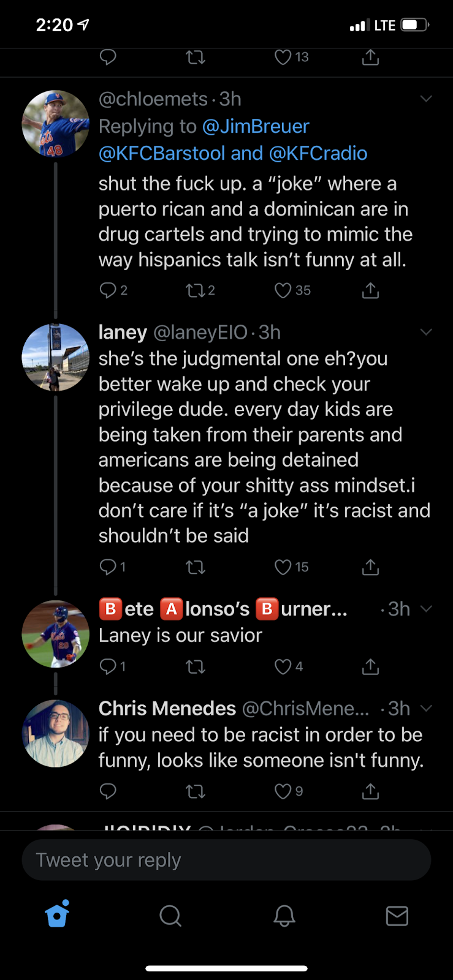Image resolution: width=453 pixels, height=980 pixels.
Task: Open Chris Menedes' profile picture
Action: 56,733
